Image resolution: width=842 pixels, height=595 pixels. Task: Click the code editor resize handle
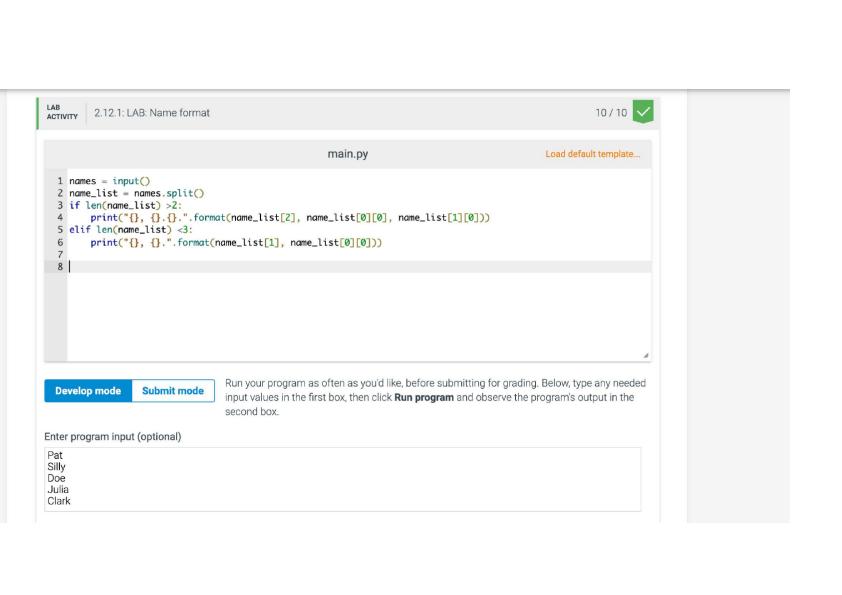(x=645, y=355)
